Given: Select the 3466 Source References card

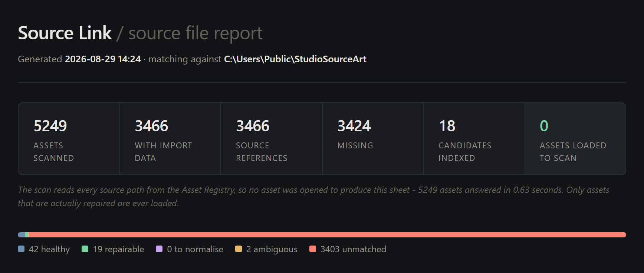Looking at the screenshot, I should 272,139.
